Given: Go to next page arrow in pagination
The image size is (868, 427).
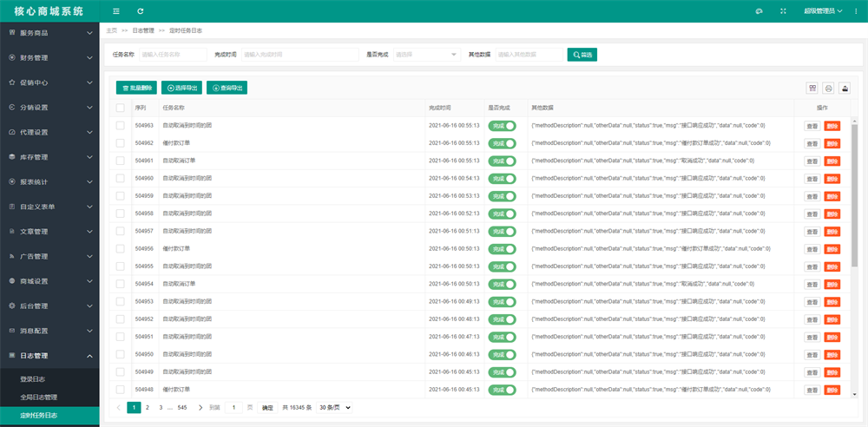Looking at the screenshot, I should pyautogui.click(x=201, y=408).
